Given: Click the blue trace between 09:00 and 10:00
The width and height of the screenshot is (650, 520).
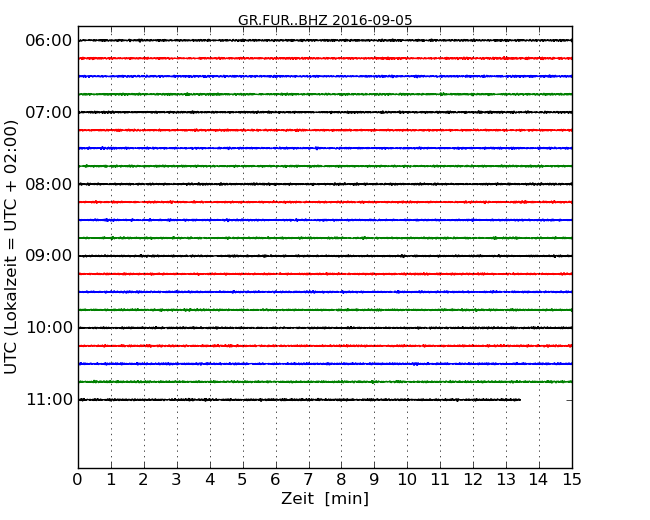Looking at the screenshot, I should tap(325, 292).
